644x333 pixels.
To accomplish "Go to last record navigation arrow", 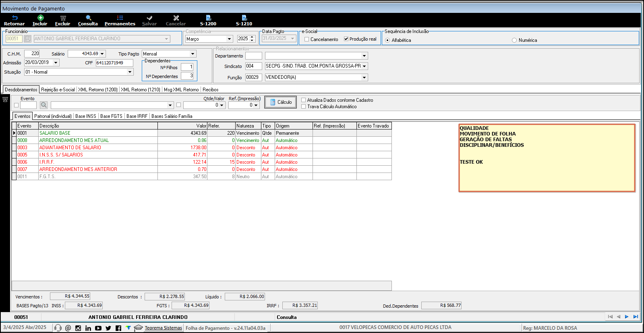I will tap(636, 317).
